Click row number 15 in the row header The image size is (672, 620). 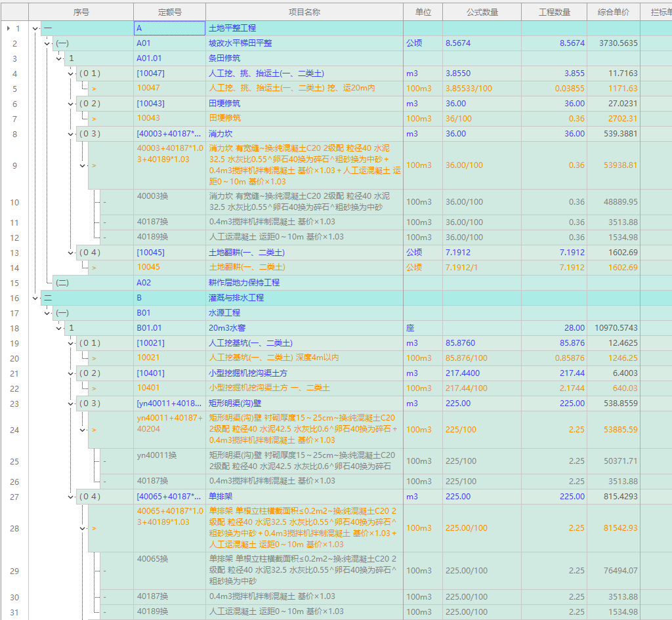coord(14,283)
